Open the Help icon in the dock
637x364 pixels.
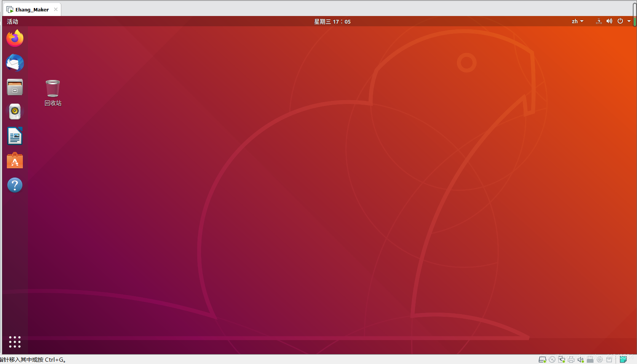tap(15, 185)
